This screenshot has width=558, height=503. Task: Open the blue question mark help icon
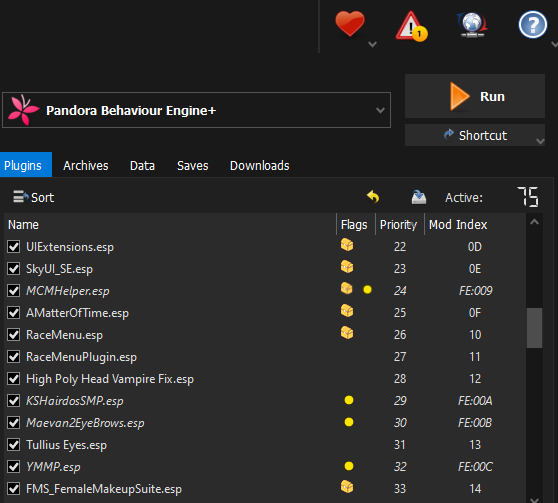532,25
